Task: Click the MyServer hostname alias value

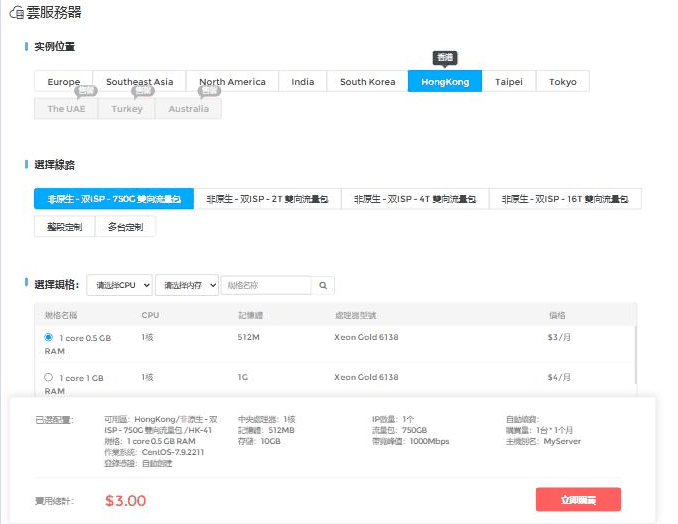Action: coord(562,441)
